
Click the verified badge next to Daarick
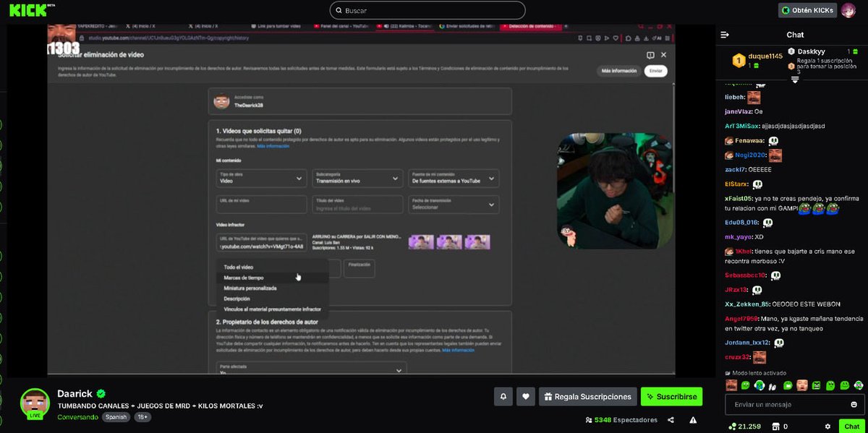(x=101, y=393)
